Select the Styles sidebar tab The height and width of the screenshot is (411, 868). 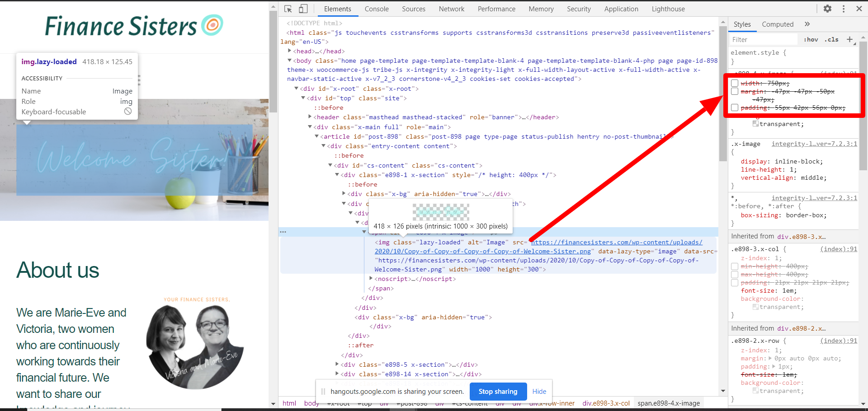pyautogui.click(x=742, y=24)
